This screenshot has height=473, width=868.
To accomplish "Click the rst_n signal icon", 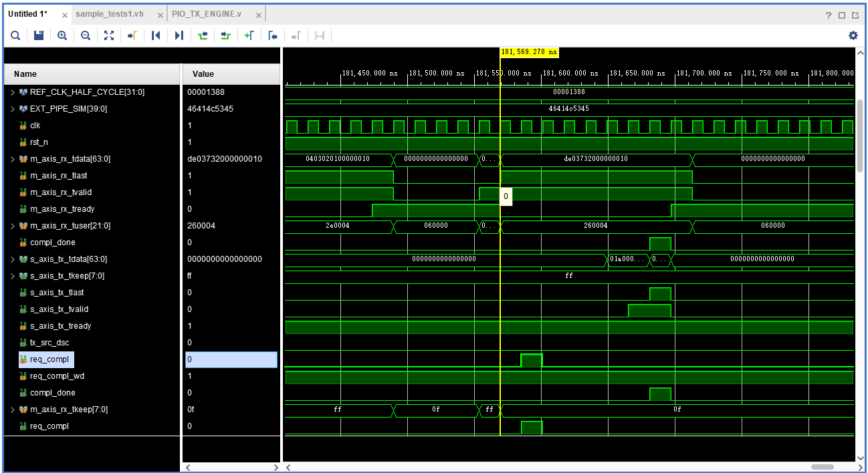I will click(23, 142).
